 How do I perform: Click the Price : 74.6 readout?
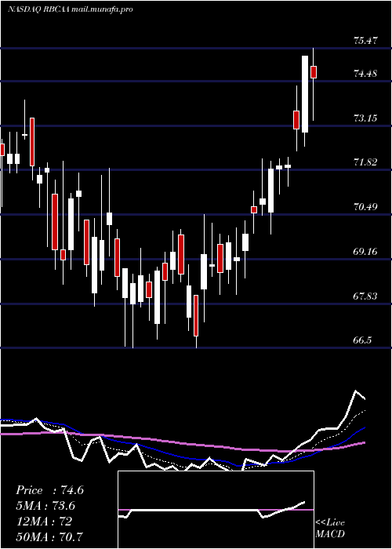(49, 490)
